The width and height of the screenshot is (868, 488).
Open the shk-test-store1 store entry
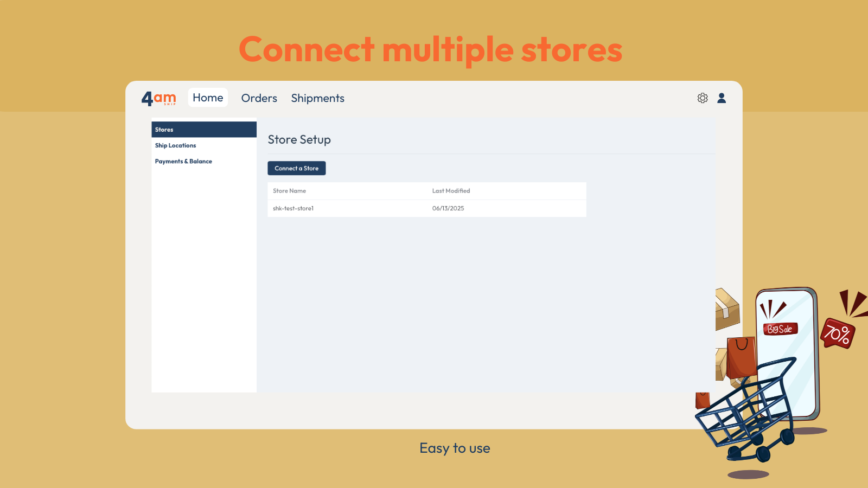tap(293, 208)
